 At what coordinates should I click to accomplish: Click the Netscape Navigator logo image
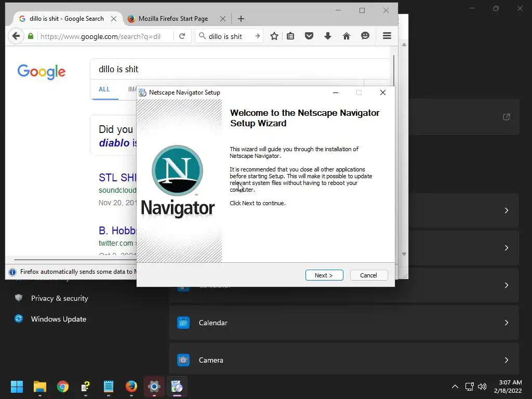178,170
